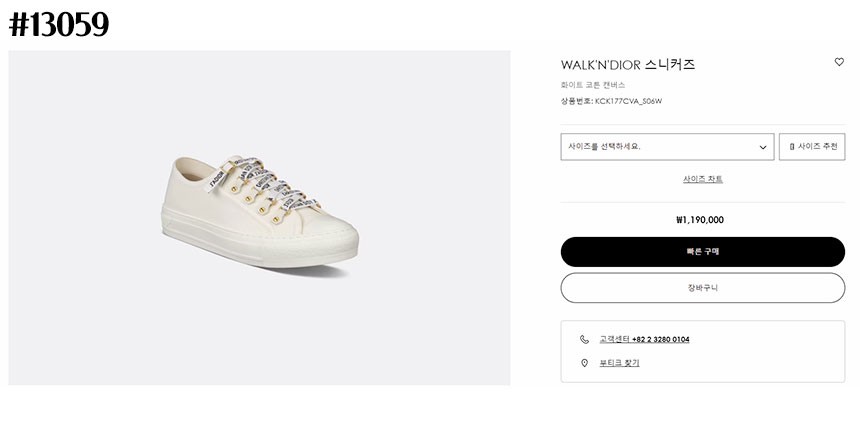Screen dimensions: 860x431
Task: Click the 상품번호 label text
Action: click(x=576, y=101)
